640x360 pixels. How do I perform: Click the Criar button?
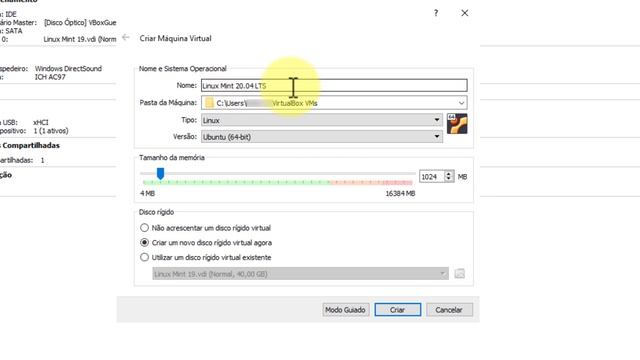click(398, 310)
